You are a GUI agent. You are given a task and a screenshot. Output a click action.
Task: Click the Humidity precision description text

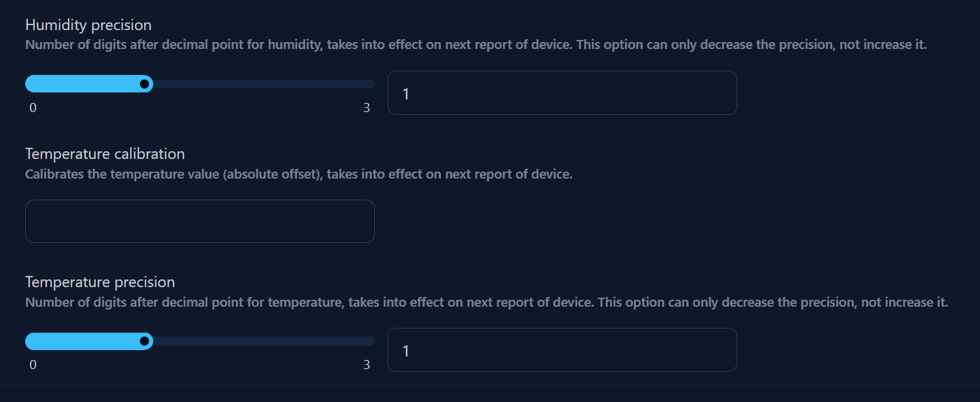click(x=476, y=46)
